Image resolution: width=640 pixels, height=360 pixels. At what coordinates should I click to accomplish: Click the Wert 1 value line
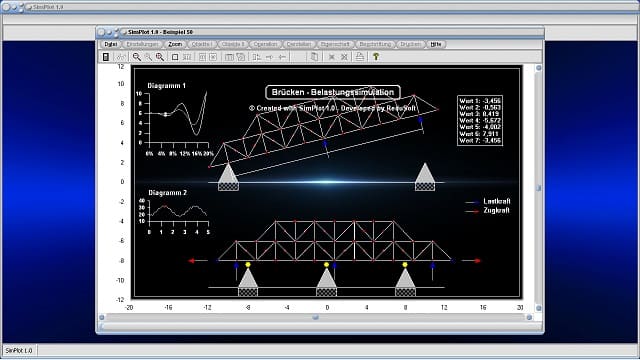click(x=480, y=101)
